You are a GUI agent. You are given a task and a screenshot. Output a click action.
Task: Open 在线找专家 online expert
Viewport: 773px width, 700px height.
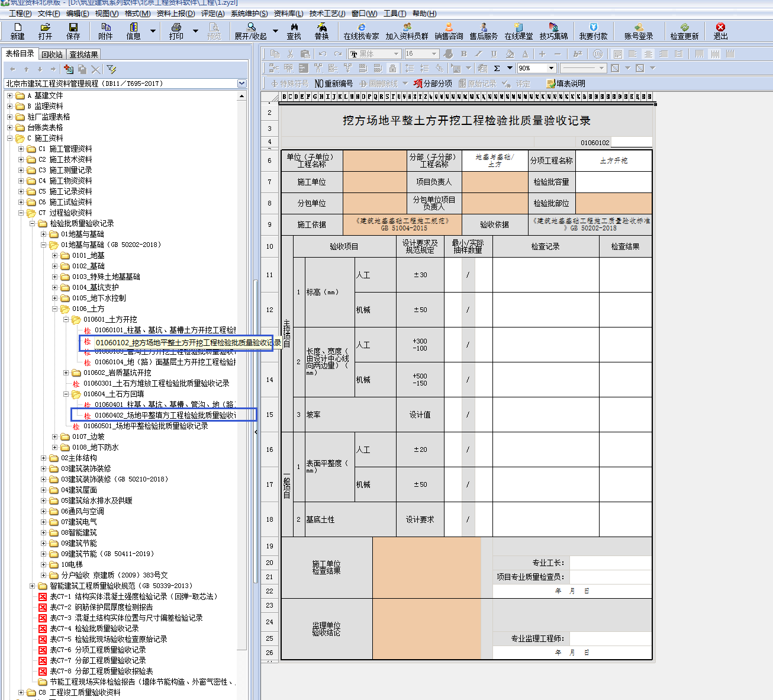(361, 31)
